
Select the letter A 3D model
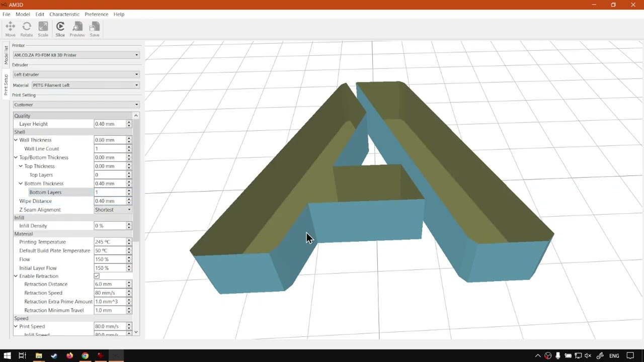point(372,187)
